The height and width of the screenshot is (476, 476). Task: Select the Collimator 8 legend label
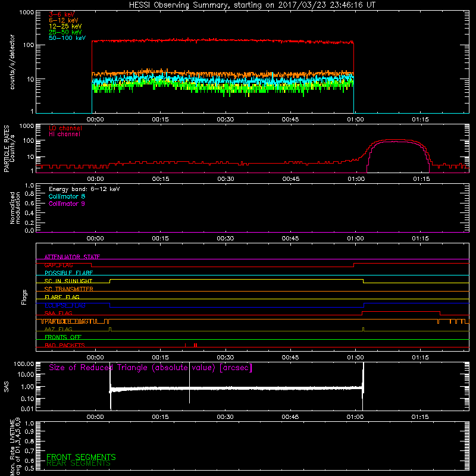pyautogui.click(x=67, y=196)
